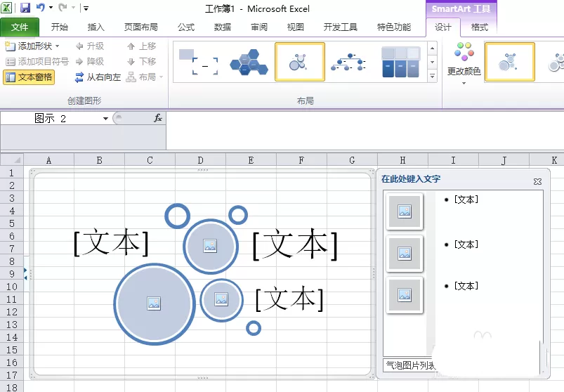Screen dimensions: 564x392
Task: Click the first [文本] bullet in text pane
Action: 466,200
